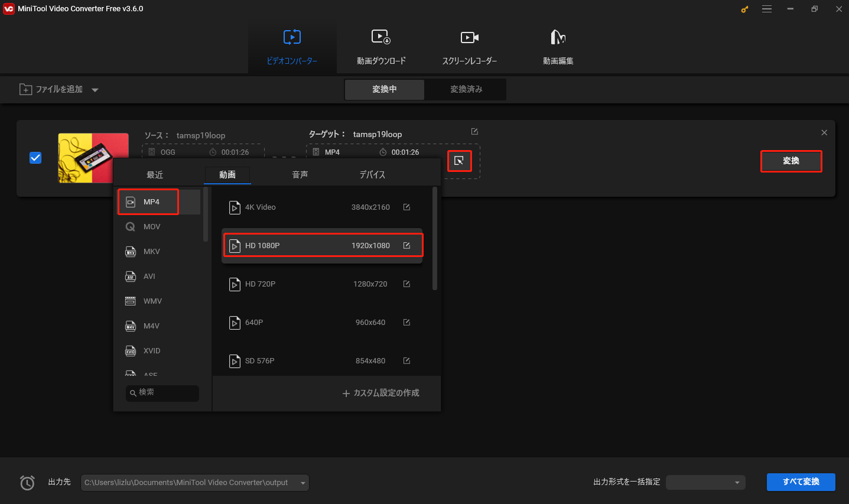Viewport: 849px width, 504px height.
Task: Select the 4K Video 3840x2160 preset
Action: 322,207
